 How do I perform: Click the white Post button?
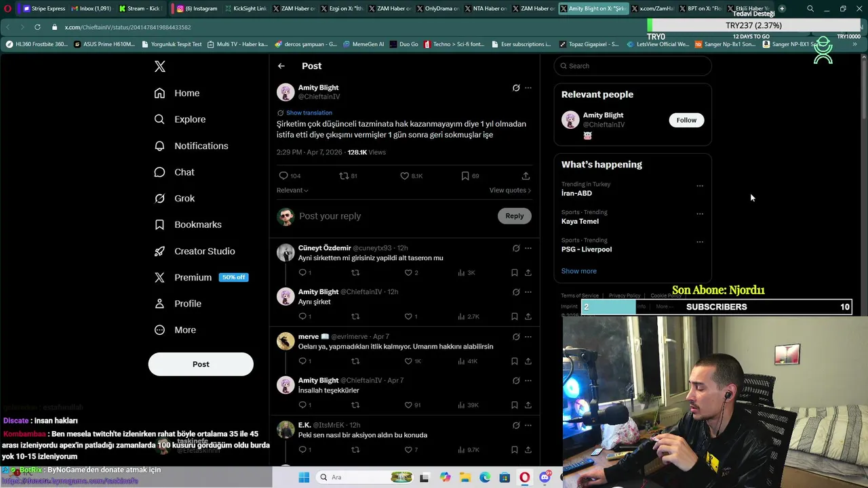tap(201, 364)
